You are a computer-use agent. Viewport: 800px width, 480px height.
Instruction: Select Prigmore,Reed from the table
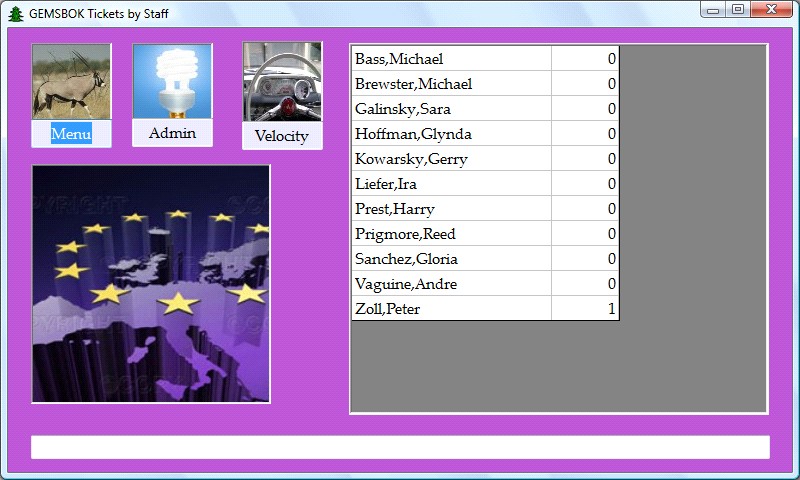[450, 234]
